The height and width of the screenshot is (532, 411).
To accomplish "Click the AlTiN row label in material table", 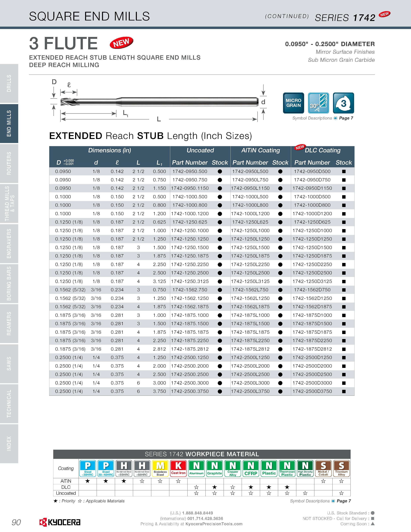I will coord(66,481).
